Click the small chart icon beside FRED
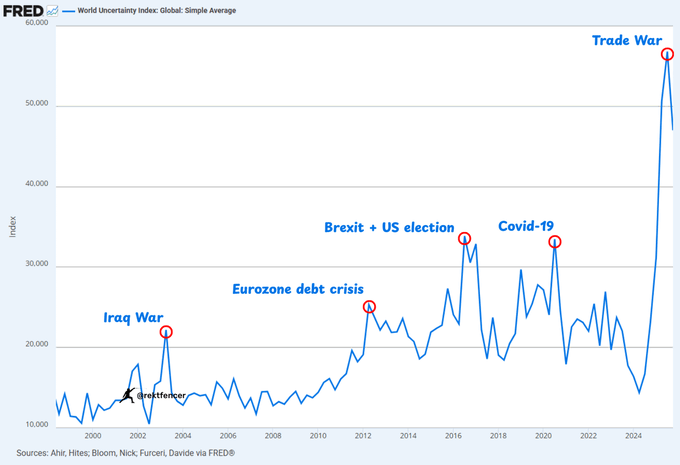 pyautogui.click(x=52, y=9)
